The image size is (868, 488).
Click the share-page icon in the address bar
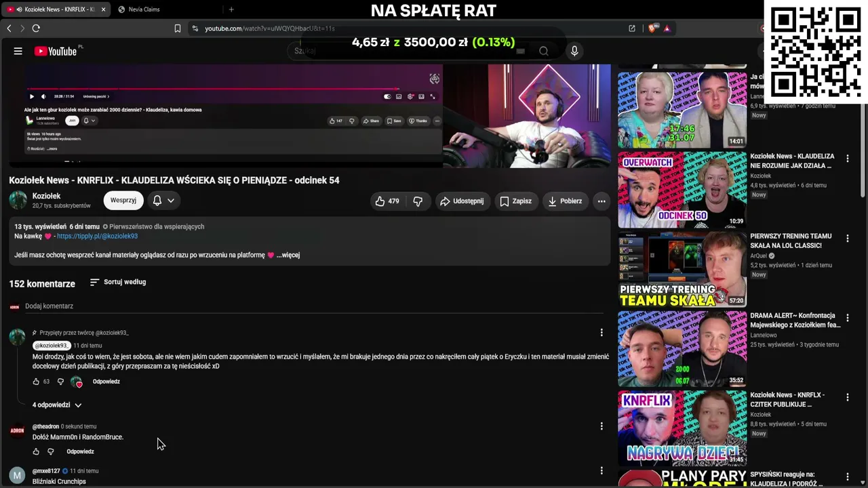pyautogui.click(x=632, y=28)
